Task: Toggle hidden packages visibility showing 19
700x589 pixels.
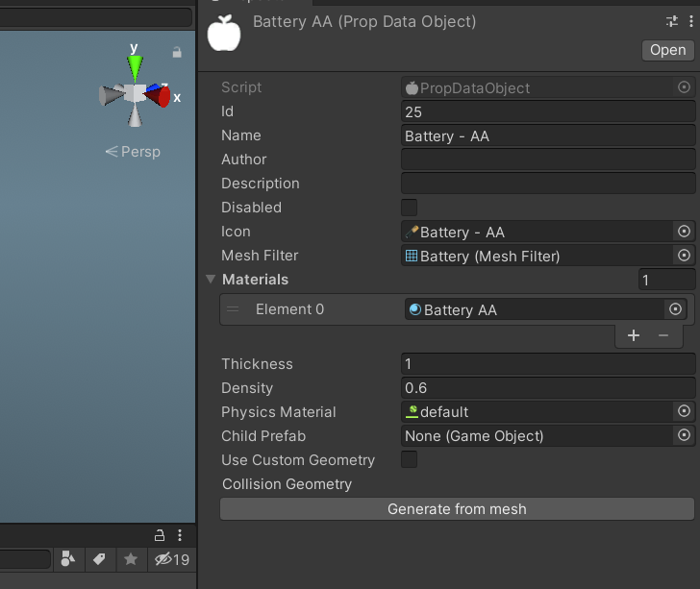Action: [x=172, y=559]
